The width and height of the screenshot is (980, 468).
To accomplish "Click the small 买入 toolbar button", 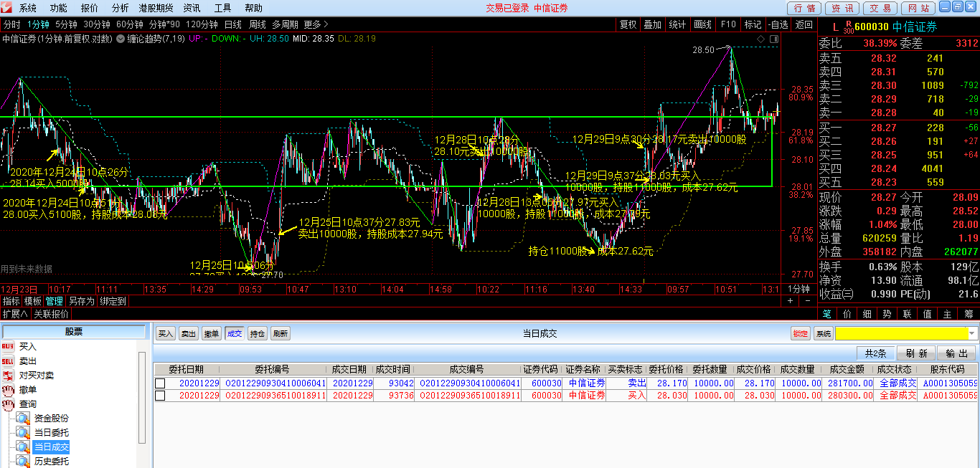I will (x=166, y=333).
